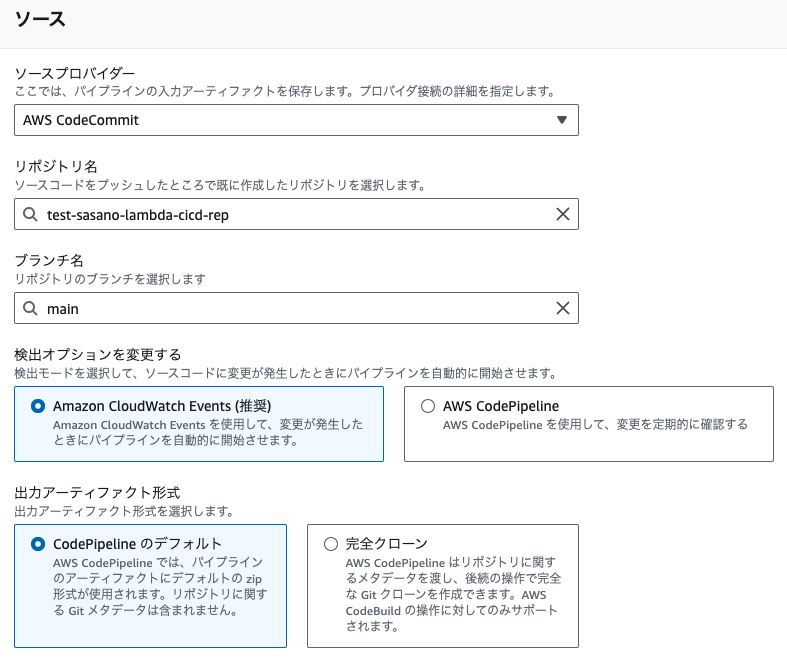Click the 検出オプションを変更する label
Viewport: 787px width, 661px height.
pos(97,355)
